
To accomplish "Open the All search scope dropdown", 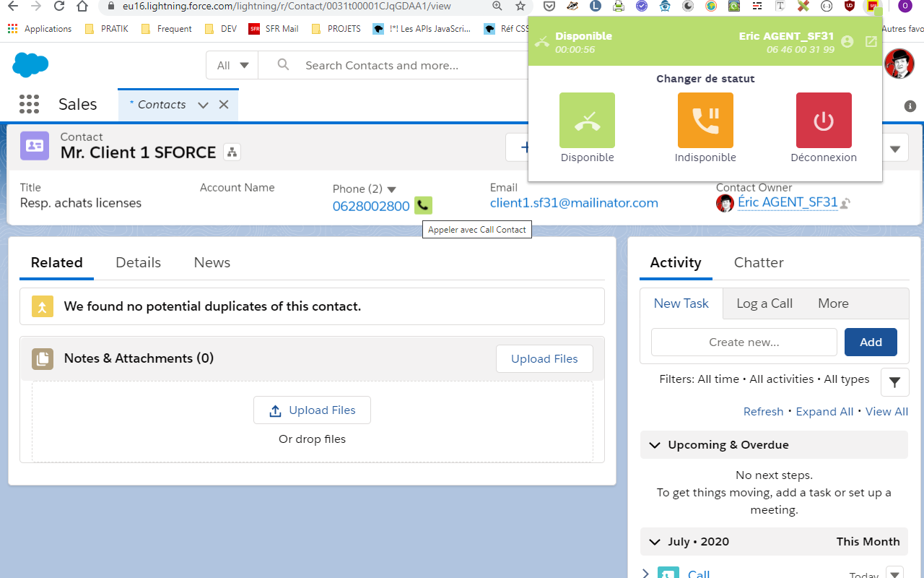I will click(232, 65).
